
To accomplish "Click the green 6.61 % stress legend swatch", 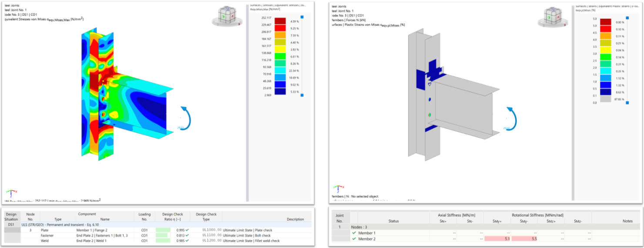I will 280,56.
